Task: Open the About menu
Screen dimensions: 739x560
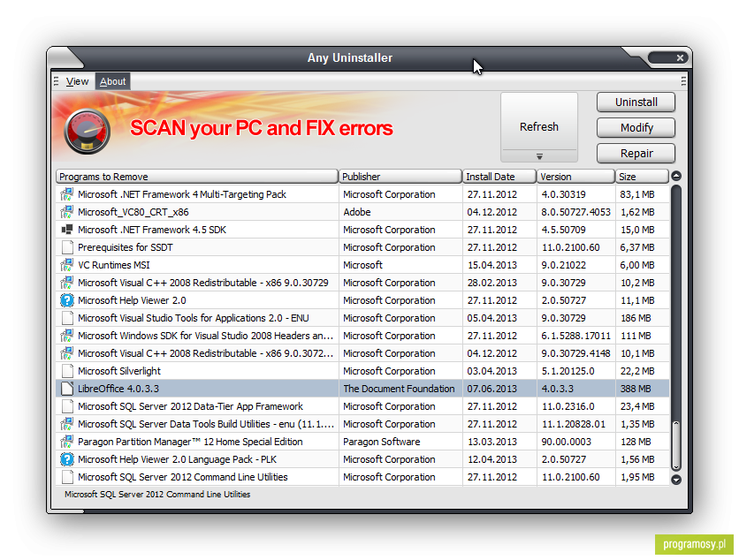Action: pos(112,81)
